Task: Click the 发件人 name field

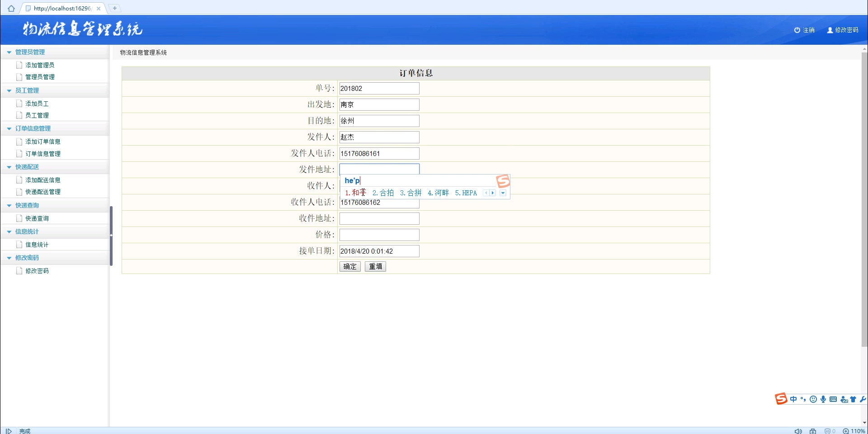Action: click(379, 137)
